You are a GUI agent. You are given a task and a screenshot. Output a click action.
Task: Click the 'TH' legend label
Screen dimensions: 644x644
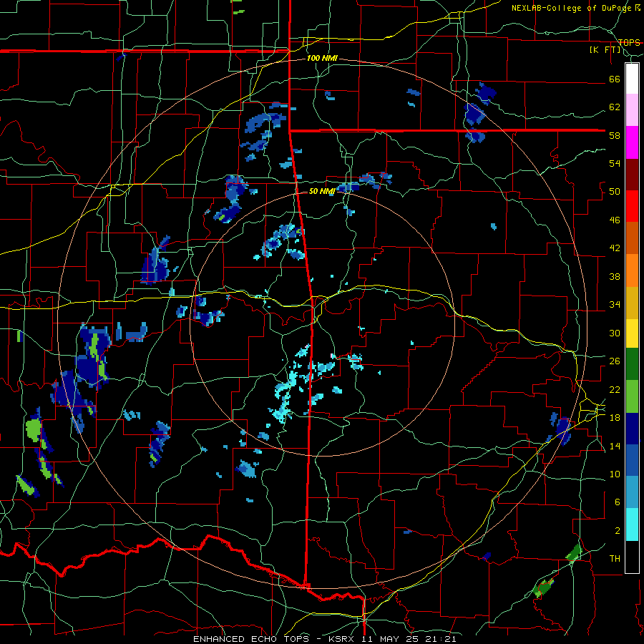615,559
